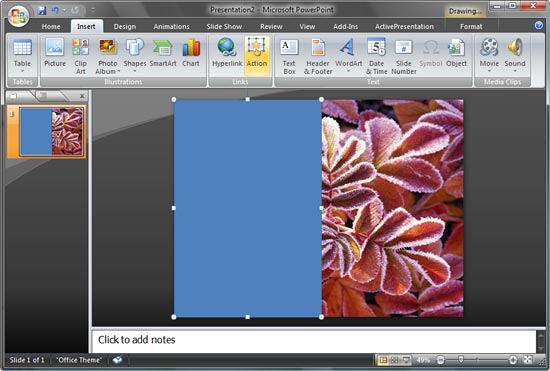Insert a SmartArt graphic
The width and height of the screenshot is (550, 371).
163,56
